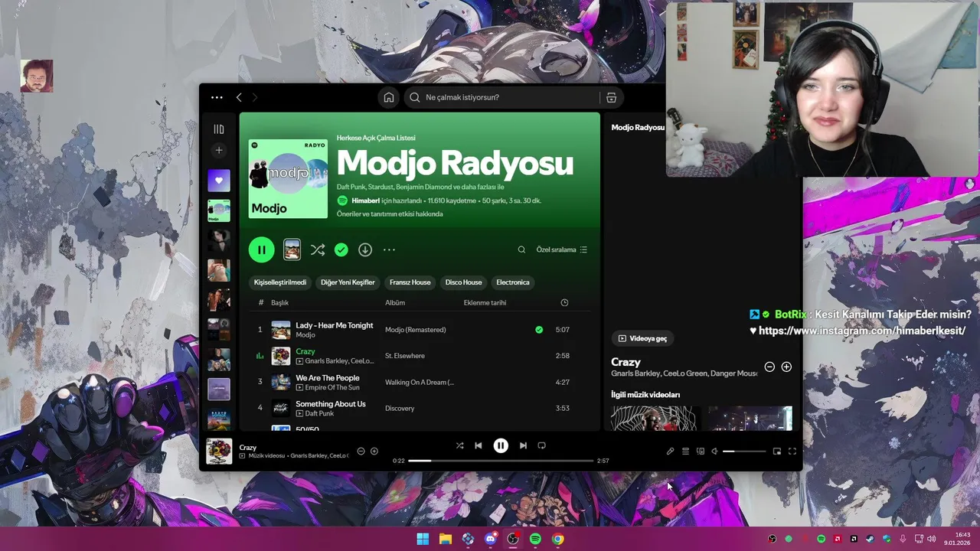Click plus icon in bottom now-playing bar

[x=374, y=452]
